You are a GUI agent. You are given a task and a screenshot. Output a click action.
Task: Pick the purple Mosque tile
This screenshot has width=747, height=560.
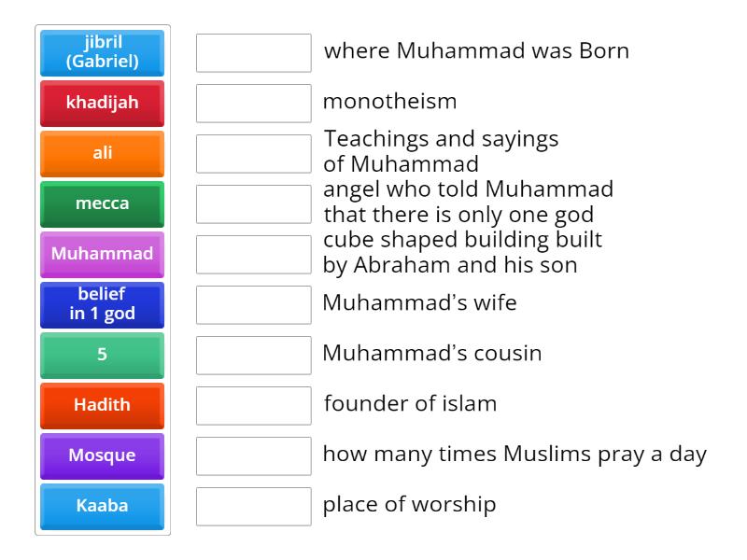point(102,455)
